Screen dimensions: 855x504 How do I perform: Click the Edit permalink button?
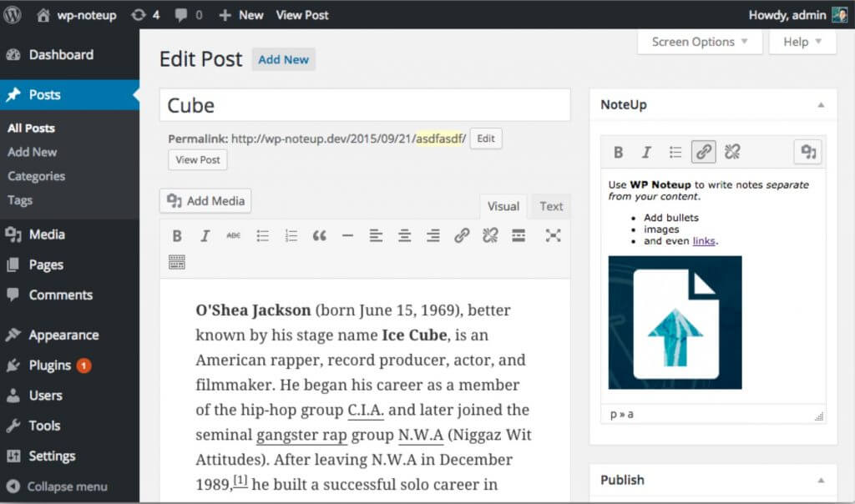(x=486, y=139)
